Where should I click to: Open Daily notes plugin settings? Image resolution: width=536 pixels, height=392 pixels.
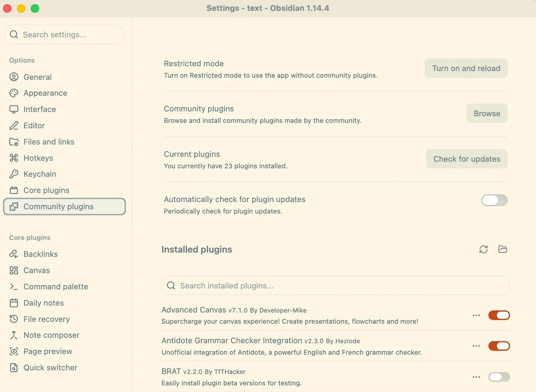[64, 303]
